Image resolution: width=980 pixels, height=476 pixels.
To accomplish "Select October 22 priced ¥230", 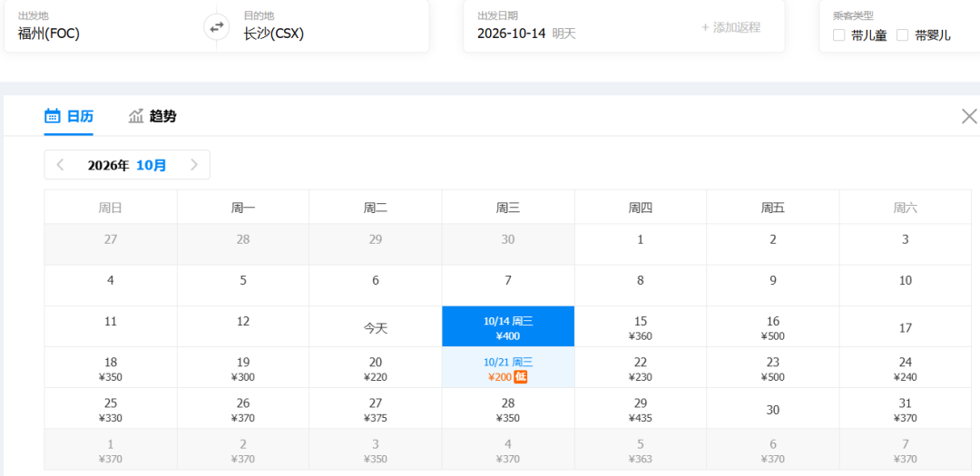I will point(641,367).
